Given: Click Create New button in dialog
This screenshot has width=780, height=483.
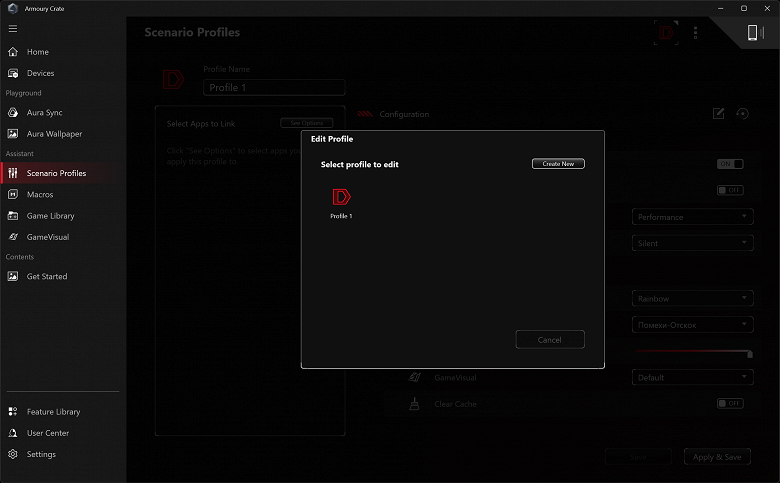Looking at the screenshot, I should point(558,164).
